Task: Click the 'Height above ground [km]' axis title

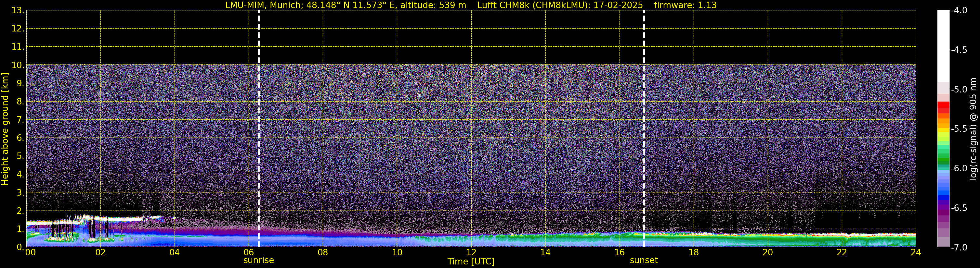Action: pos(5,129)
